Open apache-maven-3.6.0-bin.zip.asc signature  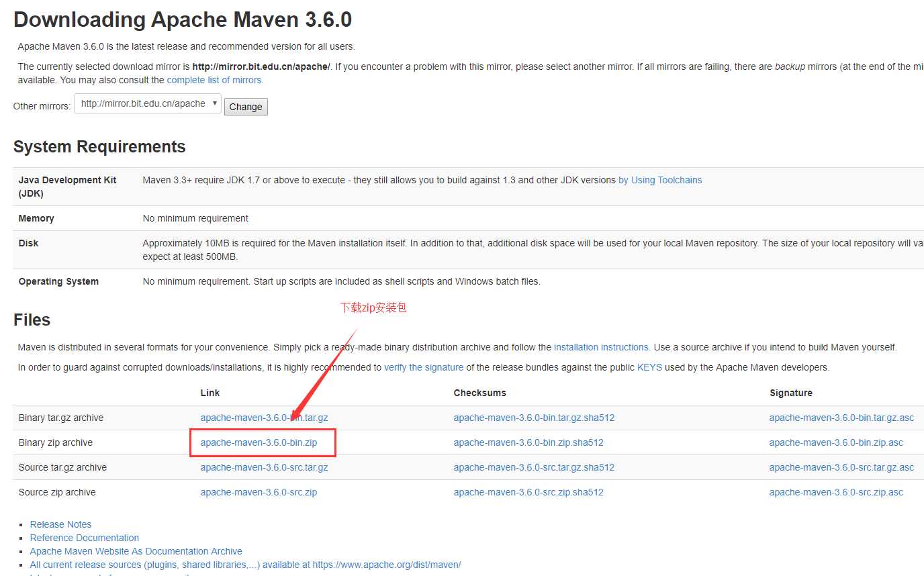click(x=836, y=442)
